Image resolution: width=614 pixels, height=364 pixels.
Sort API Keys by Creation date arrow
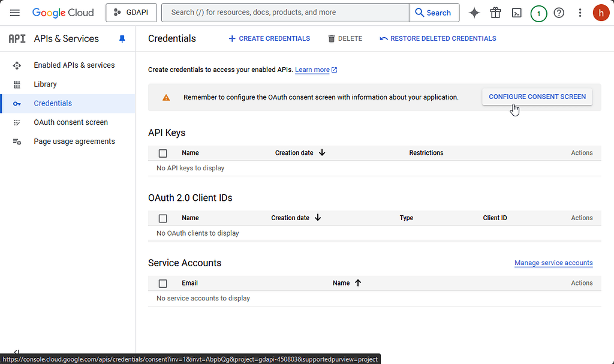322,152
